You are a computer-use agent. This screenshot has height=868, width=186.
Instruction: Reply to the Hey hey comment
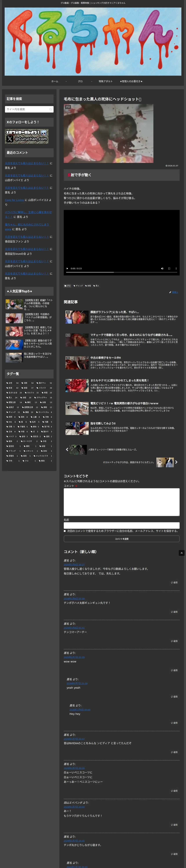tap(174, 723)
